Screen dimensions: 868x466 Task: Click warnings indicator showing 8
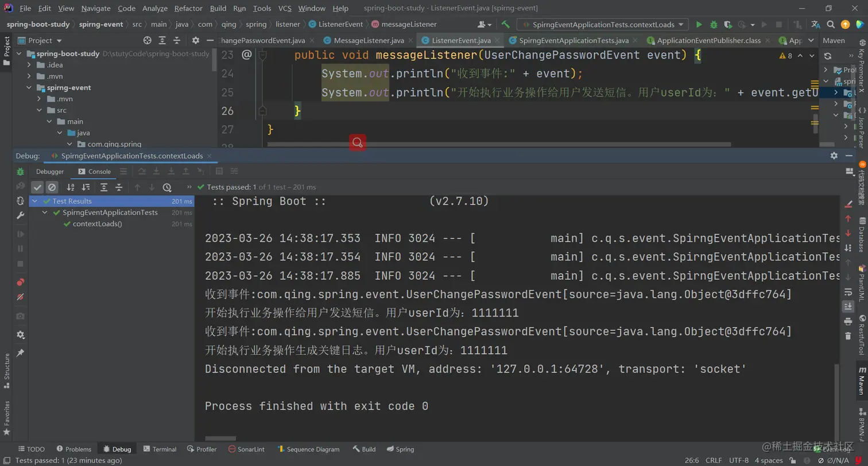pos(785,56)
